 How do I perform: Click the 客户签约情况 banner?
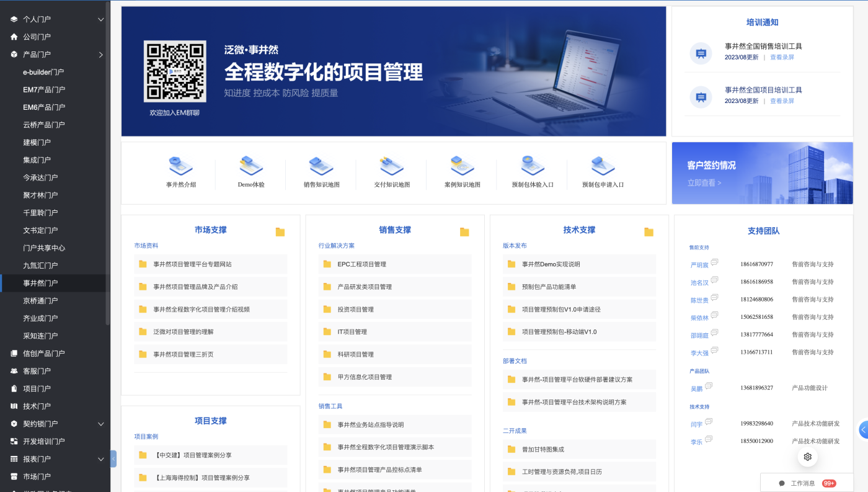click(762, 173)
